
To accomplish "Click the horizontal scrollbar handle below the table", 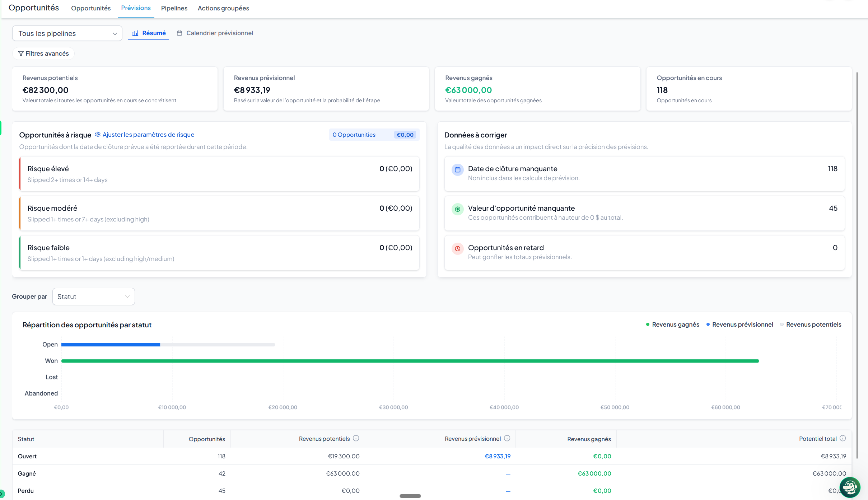I will coord(410,496).
